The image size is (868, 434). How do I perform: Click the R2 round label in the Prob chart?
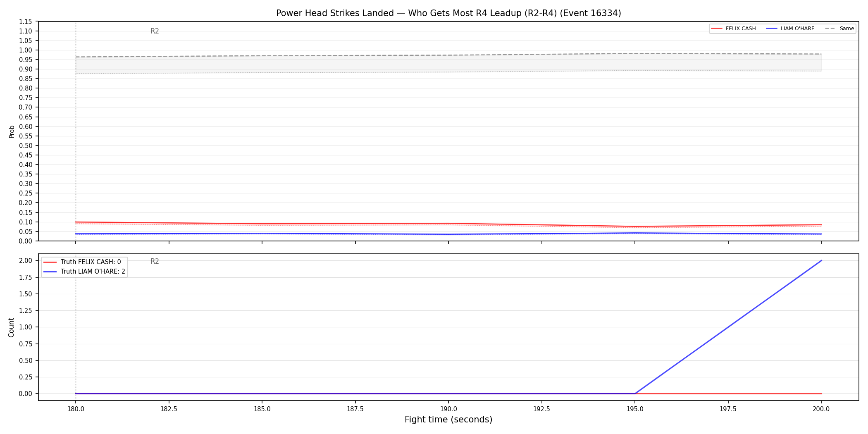coord(155,31)
